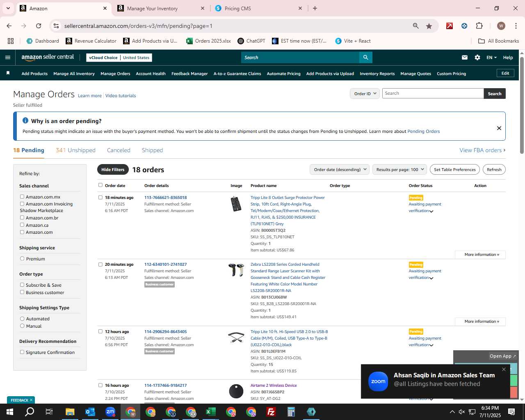Open File Explorer from the taskbar

pyautogui.click(x=70, y=412)
